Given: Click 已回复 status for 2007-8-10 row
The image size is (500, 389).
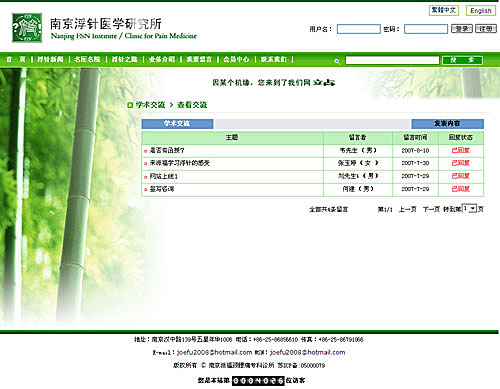Looking at the screenshot, I should click(x=461, y=150).
